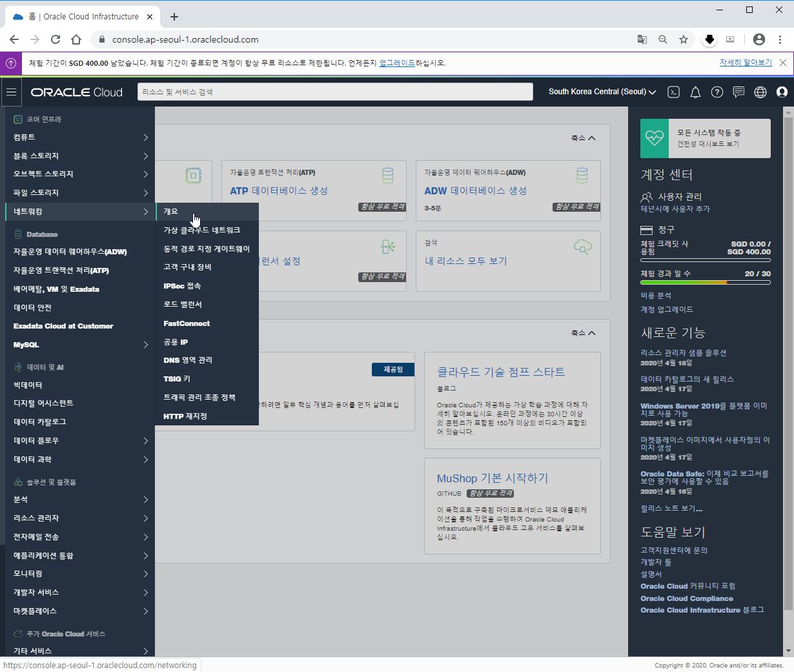This screenshot has width=794, height=672.
Task: Click 고객지원센터에 문의 link
Action: coord(674,551)
